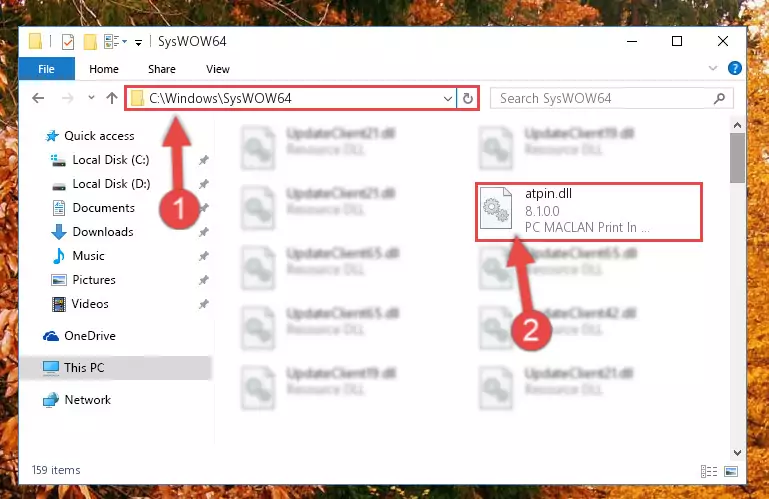Unpin Local Disk (C:) via pin icon
Screen dimensions: 769x499
pos(204,160)
